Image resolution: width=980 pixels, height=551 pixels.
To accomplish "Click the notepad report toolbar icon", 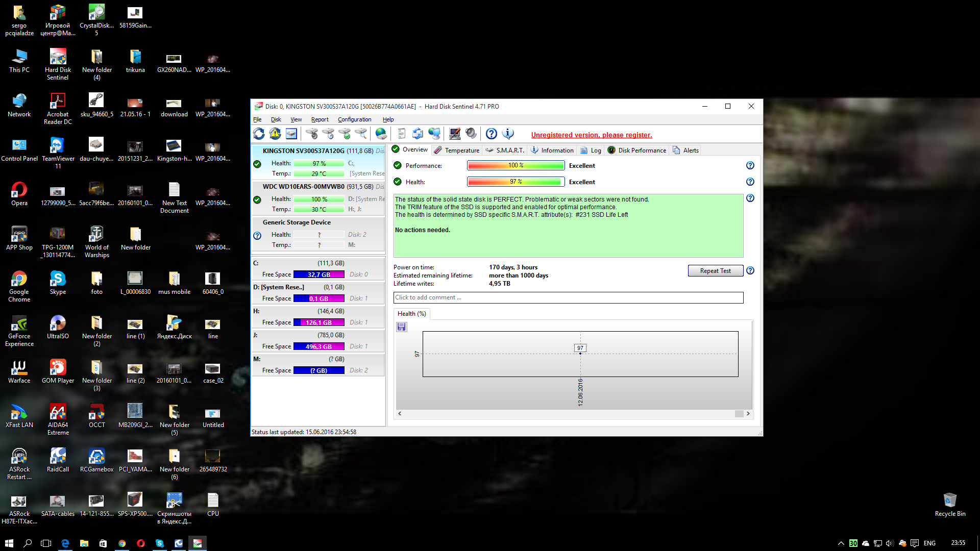I will pos(401,134).
